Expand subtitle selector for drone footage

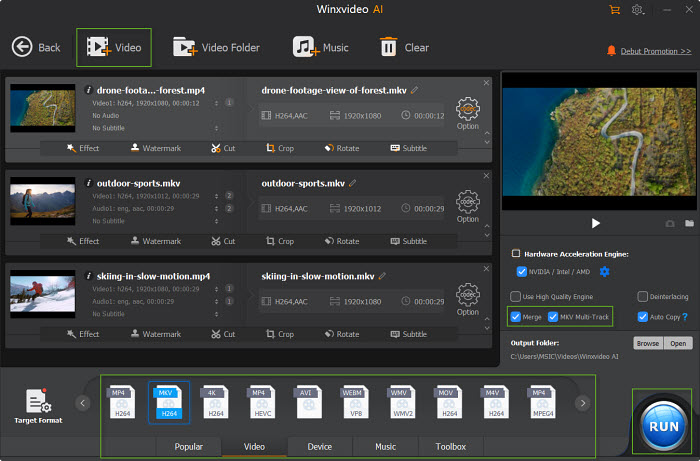tap(216, 128)
